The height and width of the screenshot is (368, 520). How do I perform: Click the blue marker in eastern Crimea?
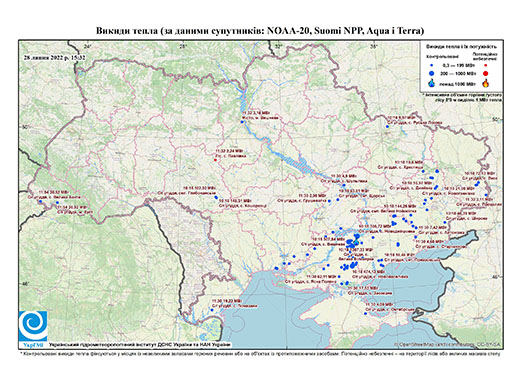366,314
